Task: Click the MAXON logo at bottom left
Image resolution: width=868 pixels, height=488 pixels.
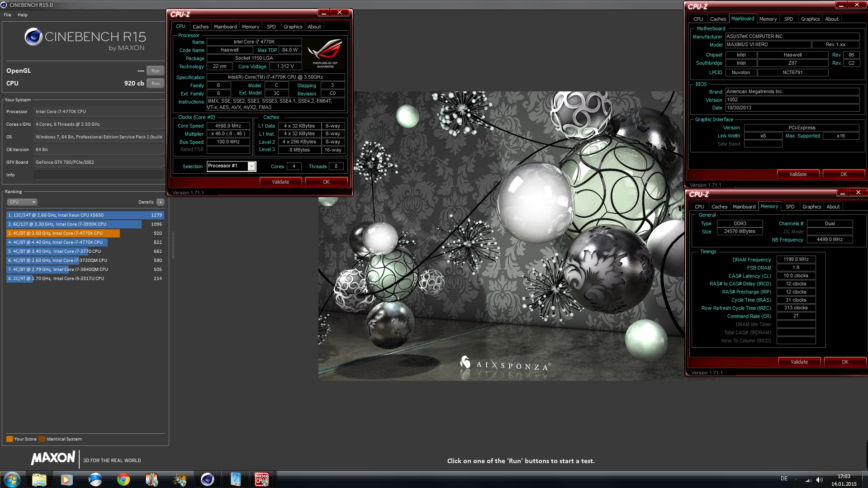Action: [x=53, y=458]
